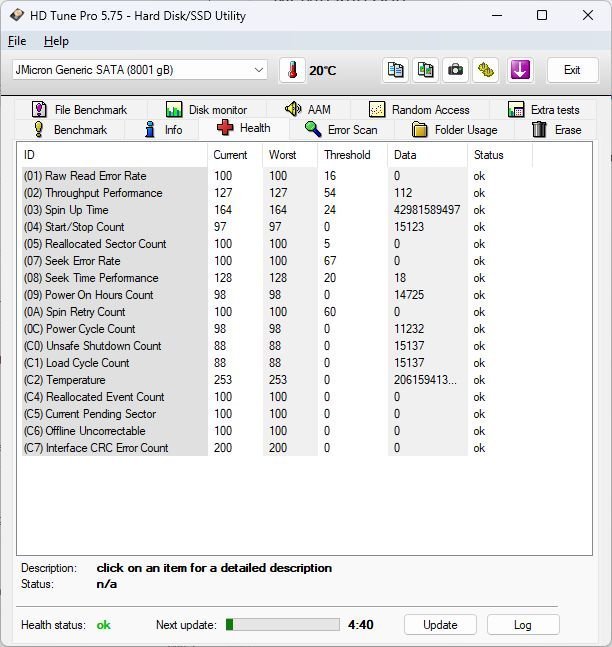Screen dimensions: 612x647
Task: Copy info to clipboard using toolbar icon
Action: click(395, 70)
